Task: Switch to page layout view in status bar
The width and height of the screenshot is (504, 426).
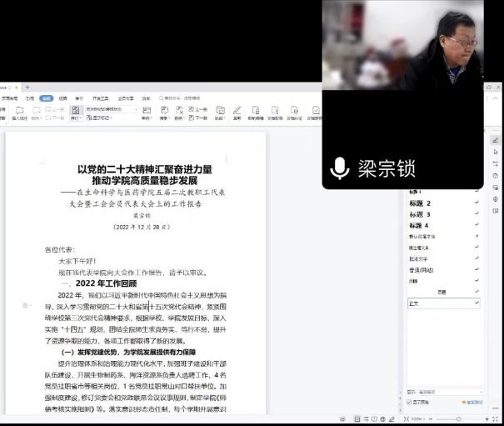Action: tap(357, 419)
